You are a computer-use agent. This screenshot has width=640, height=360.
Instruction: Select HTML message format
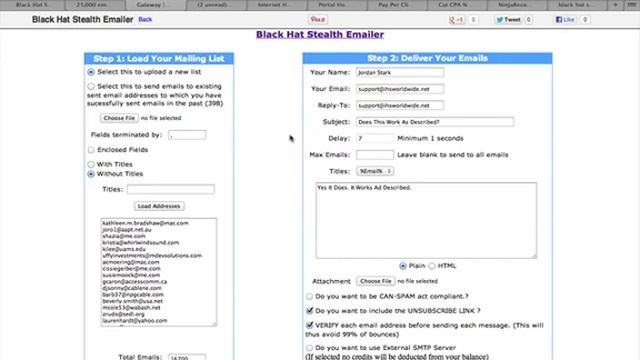tap(432, 266)
